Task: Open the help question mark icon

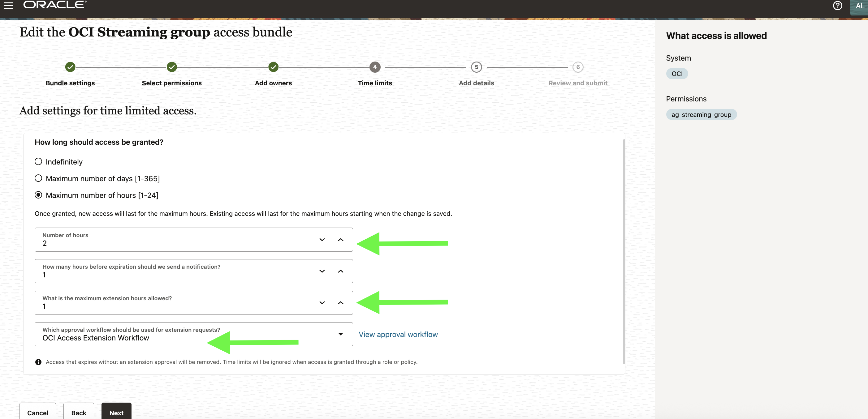Action: tap(837, 6)
